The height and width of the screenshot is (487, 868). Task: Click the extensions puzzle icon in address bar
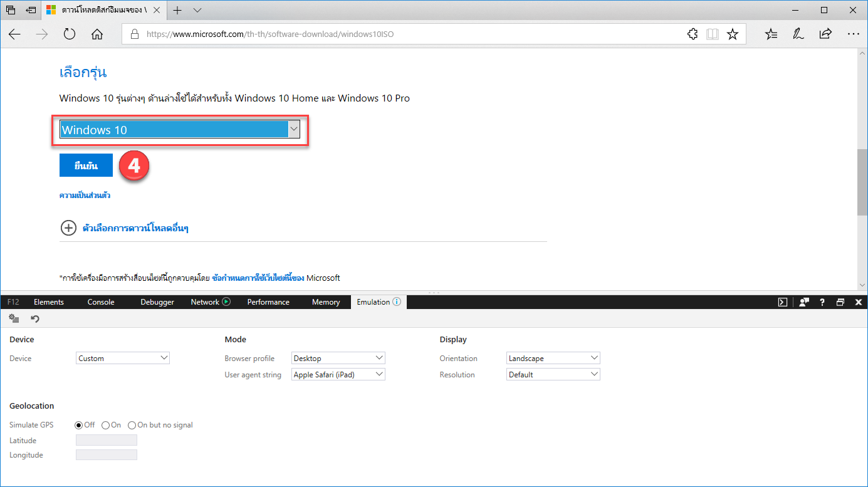[x=693, y=34]
